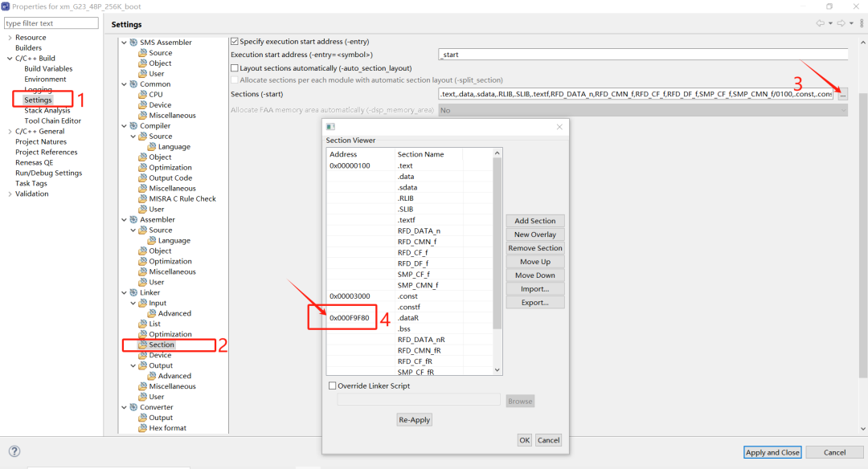Close the Section Viewer dialog
The image size is (868, 469).
559,127
